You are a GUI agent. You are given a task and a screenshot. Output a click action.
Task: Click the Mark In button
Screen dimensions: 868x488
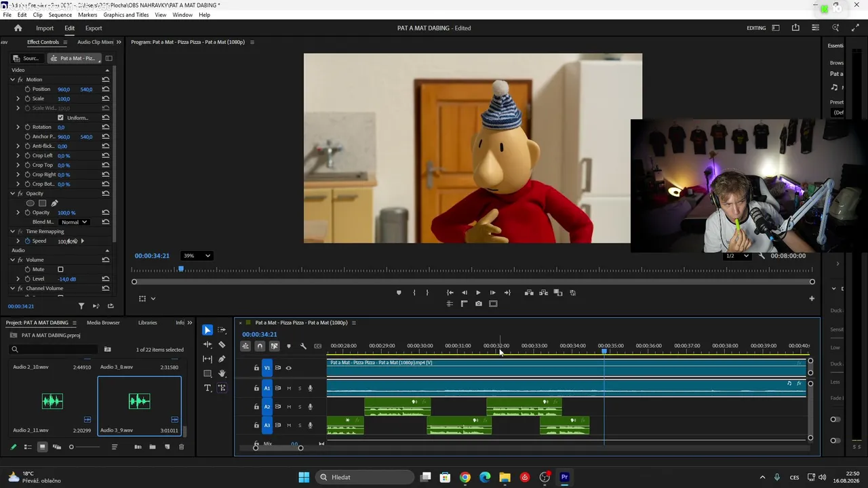tap(414, 293)
